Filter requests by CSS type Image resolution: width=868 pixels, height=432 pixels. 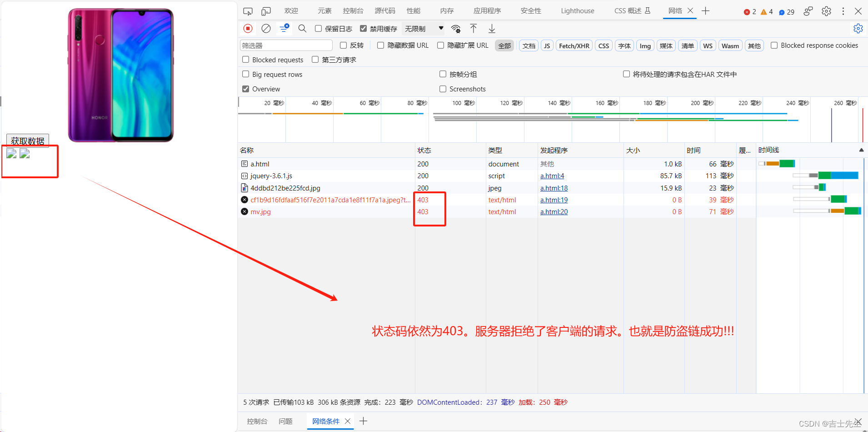pyautogui.click(x=604, y=45)
